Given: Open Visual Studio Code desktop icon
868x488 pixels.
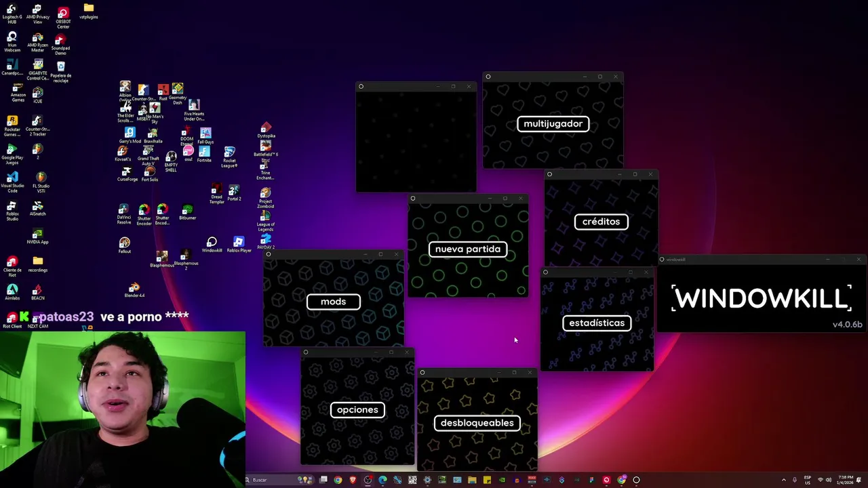Looking at the screenshot, I should [x=12, y=182].
